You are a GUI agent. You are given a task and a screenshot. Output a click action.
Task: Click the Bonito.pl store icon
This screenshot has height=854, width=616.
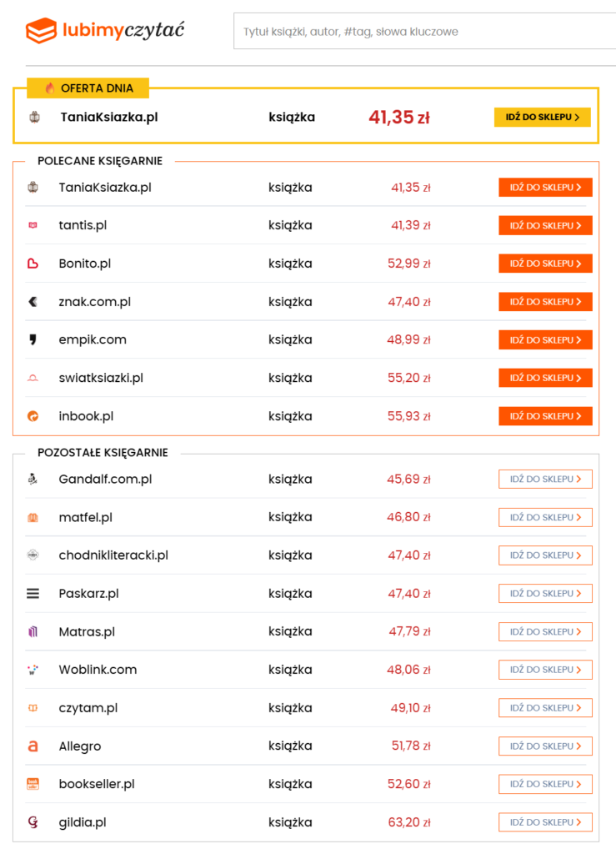(33, 264)
